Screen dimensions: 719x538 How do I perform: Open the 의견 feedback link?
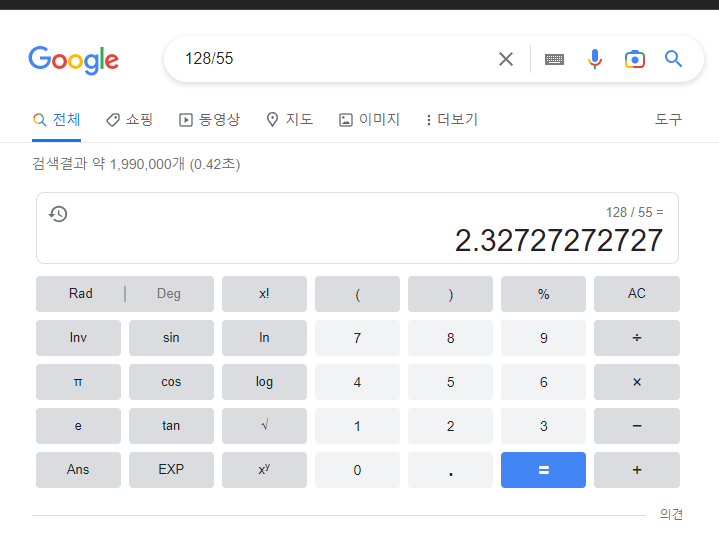click(x=671, y=514)
